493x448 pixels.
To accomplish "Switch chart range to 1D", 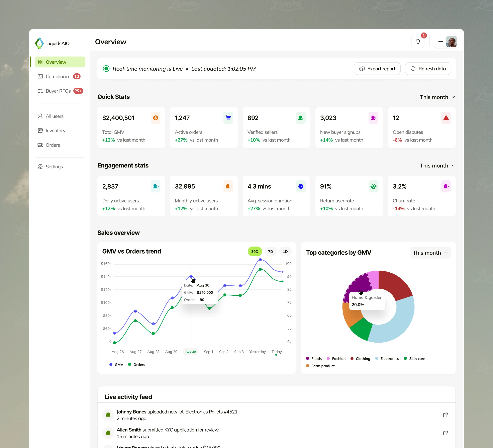I will (x=285, y=252).
